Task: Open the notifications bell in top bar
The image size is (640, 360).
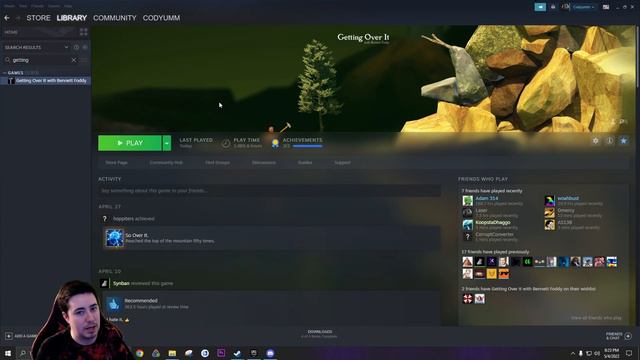Action: click(553, 7)
